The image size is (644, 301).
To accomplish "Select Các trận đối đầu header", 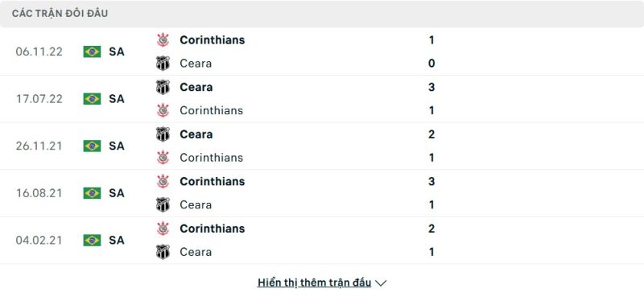I will pyautogui.click(x=60, y=14).
